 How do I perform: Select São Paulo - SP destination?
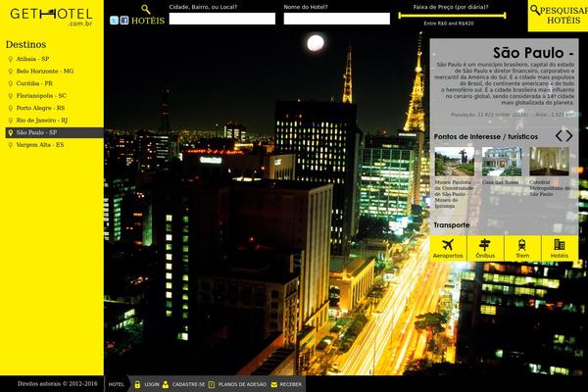click(37, 131)
